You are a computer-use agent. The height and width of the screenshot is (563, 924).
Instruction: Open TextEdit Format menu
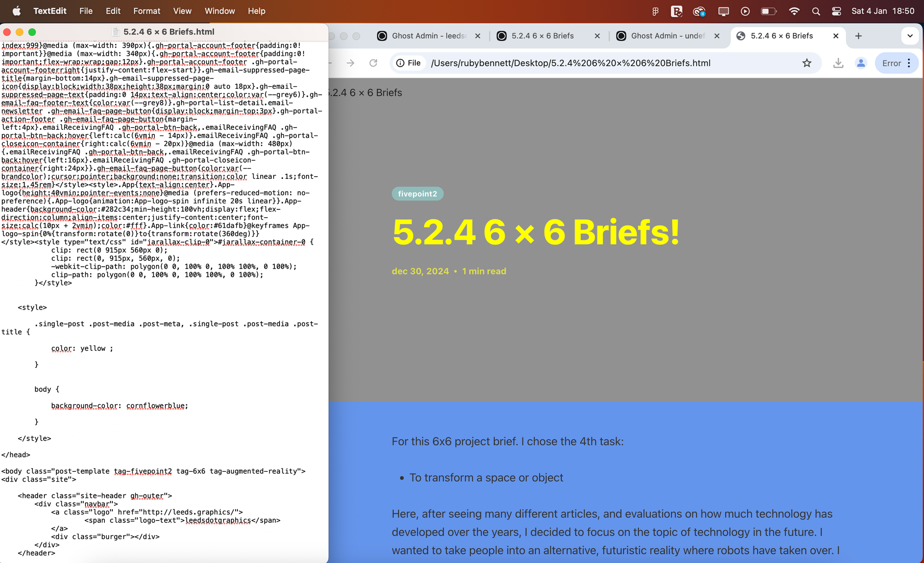(146, 11)
